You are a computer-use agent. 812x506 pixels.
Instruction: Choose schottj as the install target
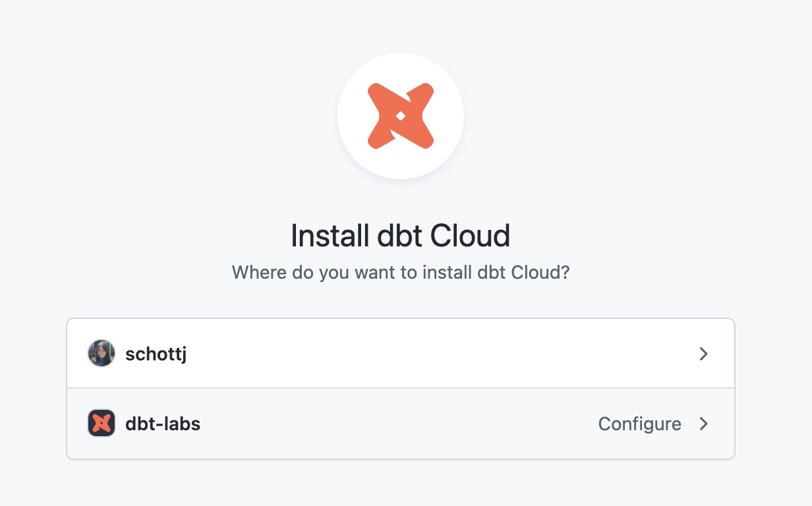point(400,353)
